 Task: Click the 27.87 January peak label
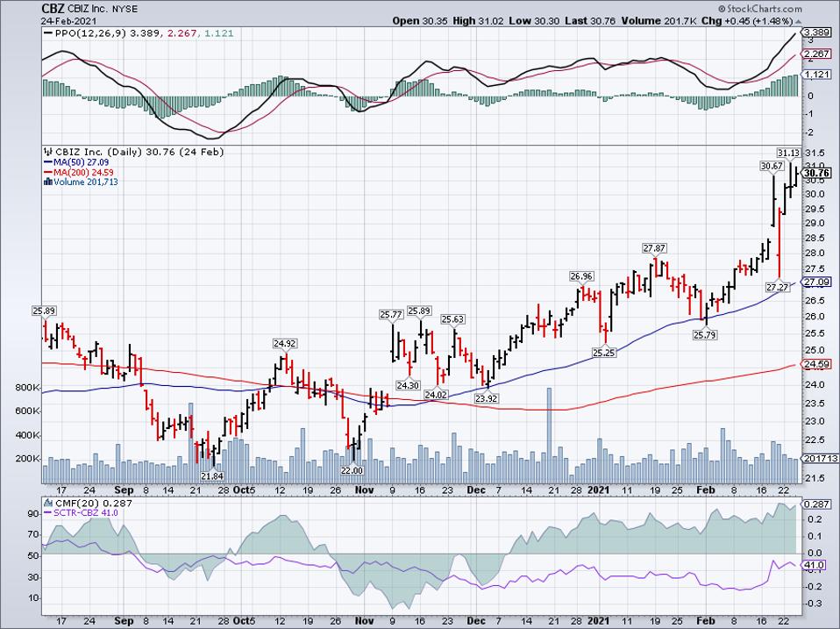pos(655,248)
